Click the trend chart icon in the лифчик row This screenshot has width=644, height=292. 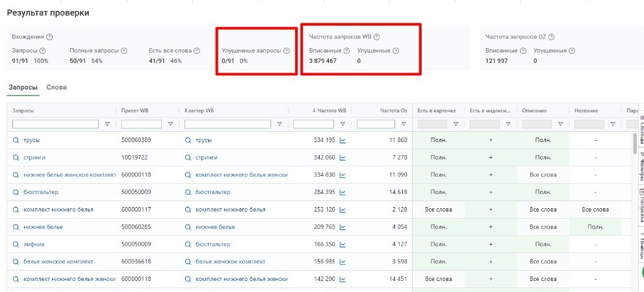pyautogui.click(x=342, y=245)
